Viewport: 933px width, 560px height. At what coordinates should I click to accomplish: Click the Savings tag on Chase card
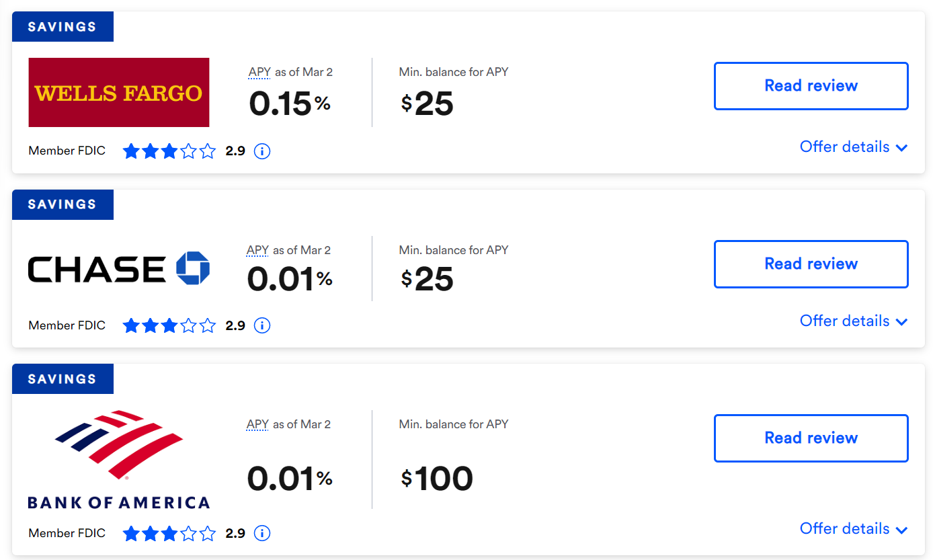63,204
